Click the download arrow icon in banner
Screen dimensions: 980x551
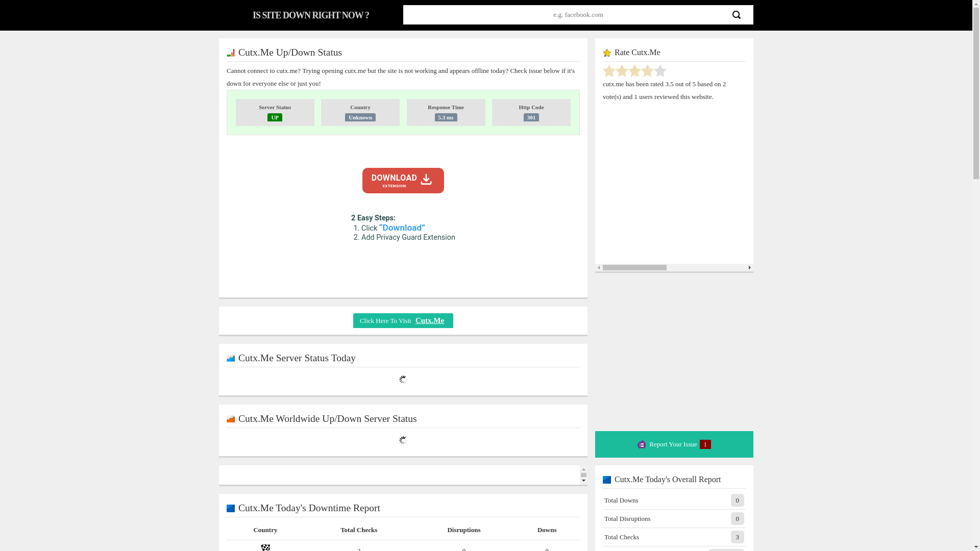pos(426,180)
